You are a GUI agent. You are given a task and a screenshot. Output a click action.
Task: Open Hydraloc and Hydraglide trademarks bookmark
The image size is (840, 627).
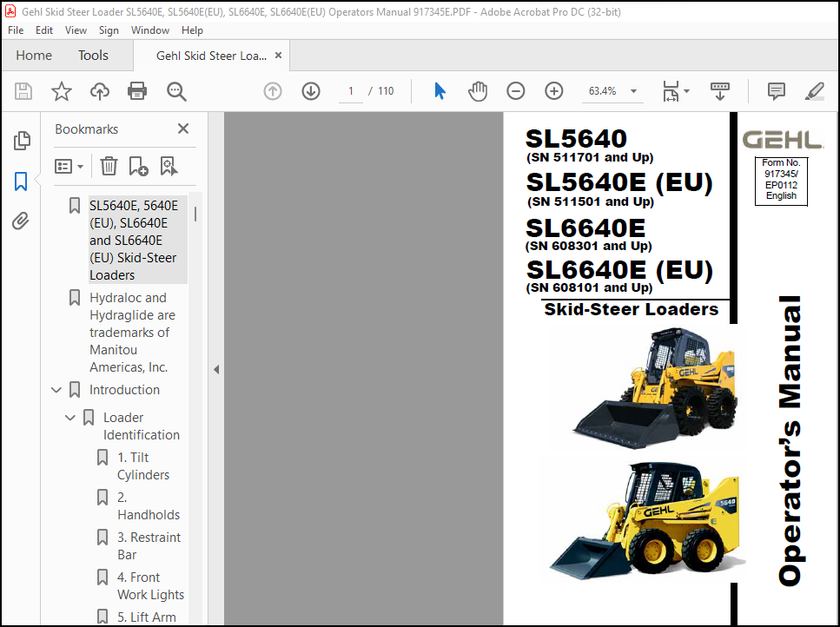point(132,333)
